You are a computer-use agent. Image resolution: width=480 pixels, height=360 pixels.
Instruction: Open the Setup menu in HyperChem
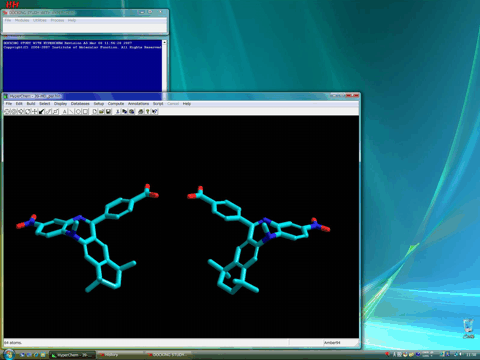(99, 104)
